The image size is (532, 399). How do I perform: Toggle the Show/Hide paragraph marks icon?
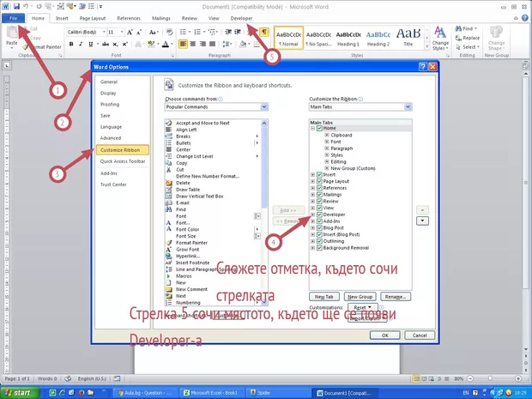click(264, 32)
